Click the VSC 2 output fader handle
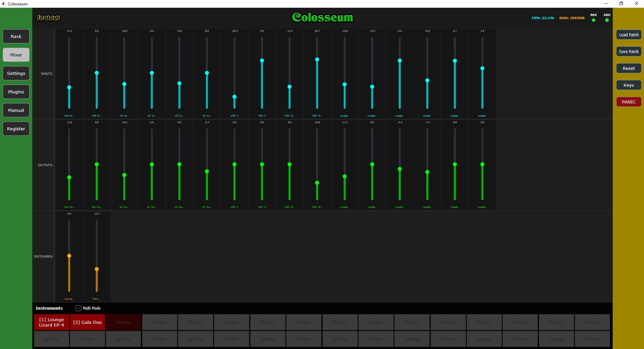644x349 pixels. (262, 164)
